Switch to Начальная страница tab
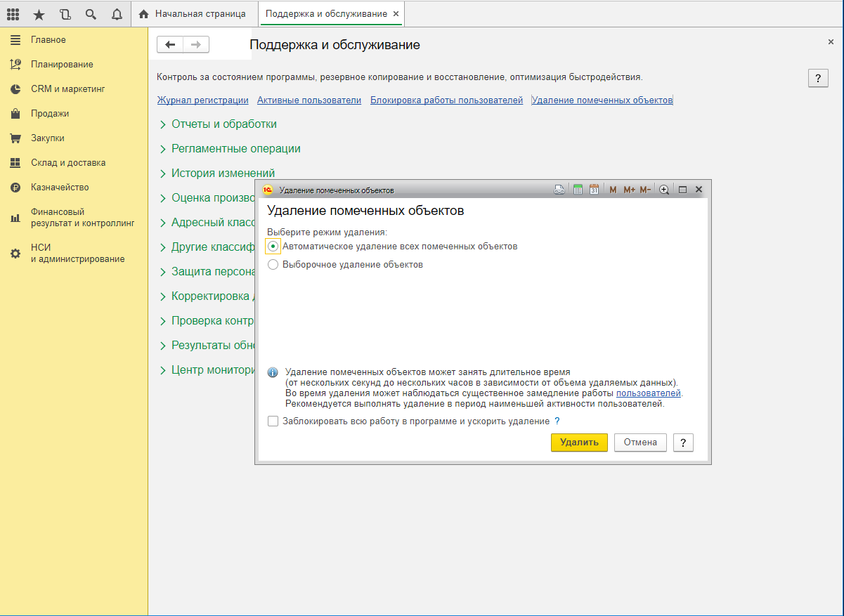 tap(193, 13)
